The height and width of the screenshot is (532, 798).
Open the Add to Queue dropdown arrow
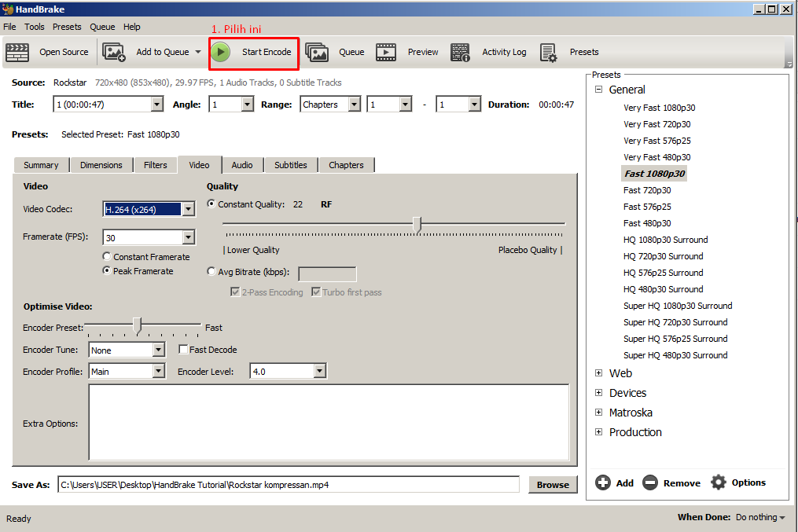click(198, 52)
